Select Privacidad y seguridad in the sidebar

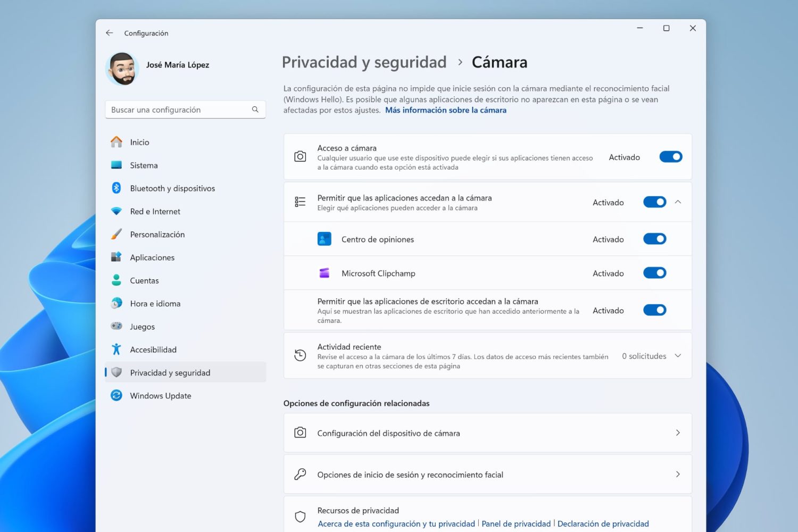coord(170,372)
